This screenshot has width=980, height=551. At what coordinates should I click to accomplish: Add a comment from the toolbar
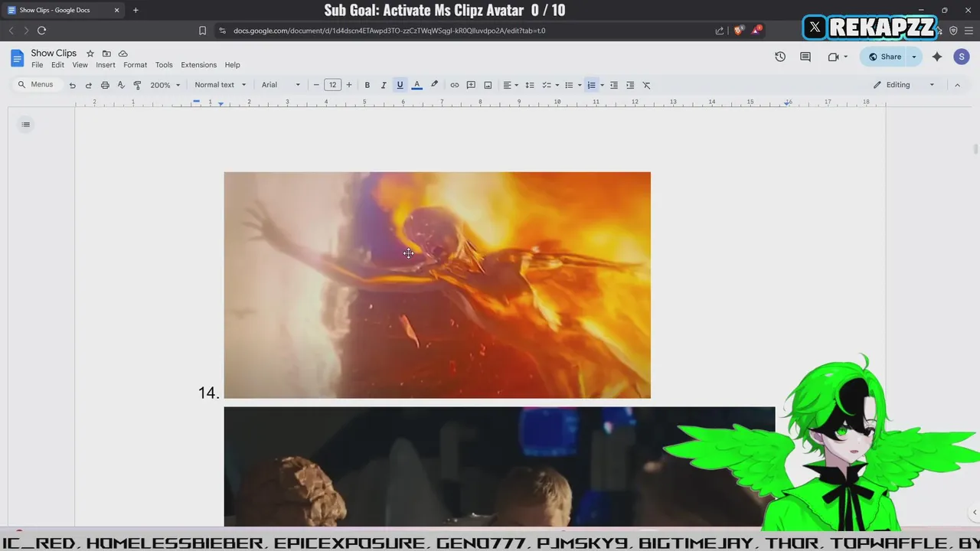471,85
